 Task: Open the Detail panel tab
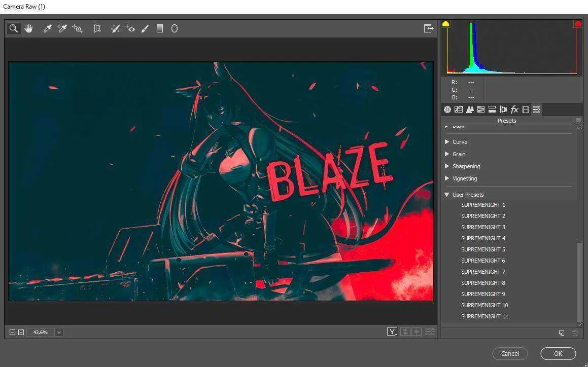[x=469, y=109]
